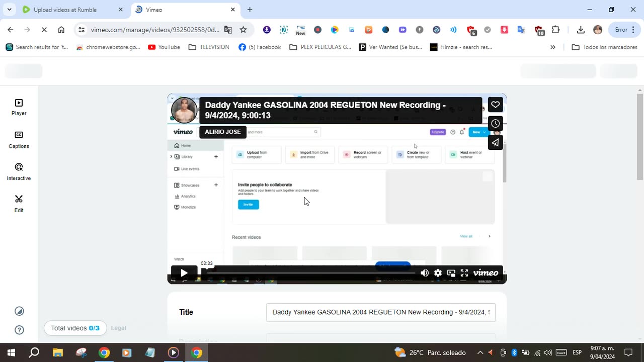Expand the tab search dropdown arrow
The width and height of the screenshot is (644, 362).
tap(9, 10)
